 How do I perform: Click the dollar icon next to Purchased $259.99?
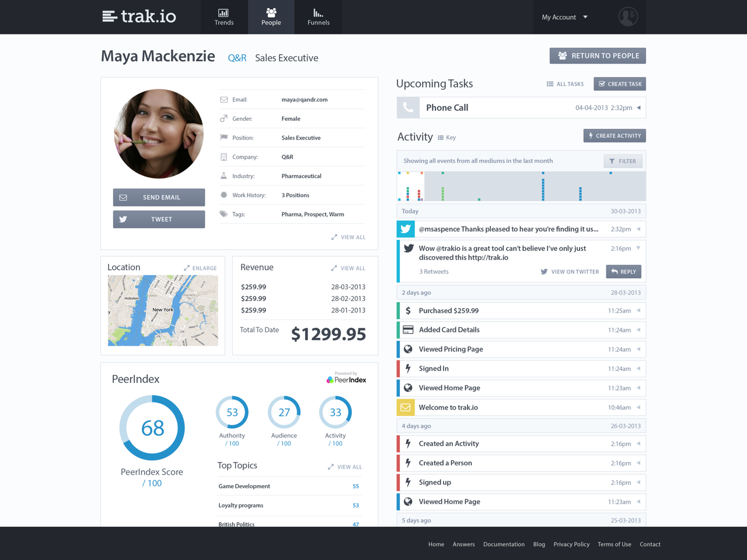tap(408, 311)
